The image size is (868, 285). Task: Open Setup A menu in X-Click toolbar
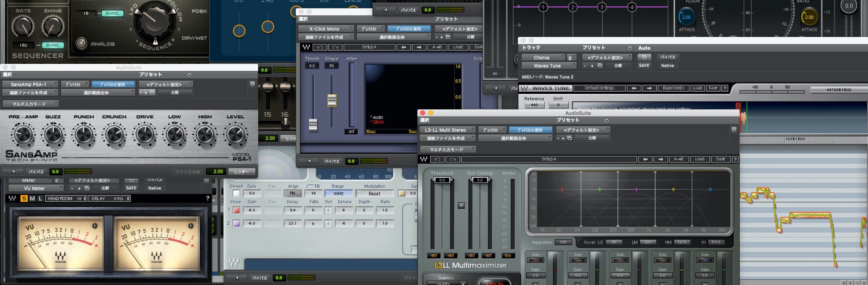tap(370, 47)
